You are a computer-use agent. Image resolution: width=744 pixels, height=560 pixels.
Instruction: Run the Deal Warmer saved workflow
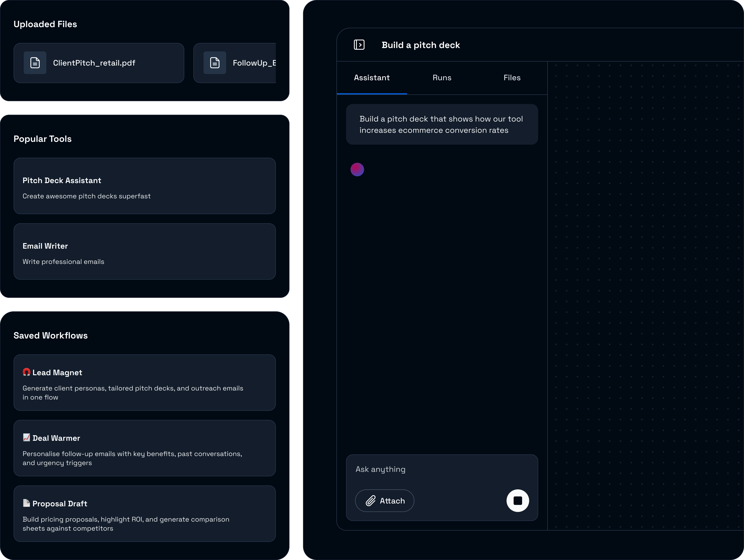pos(145,448)
